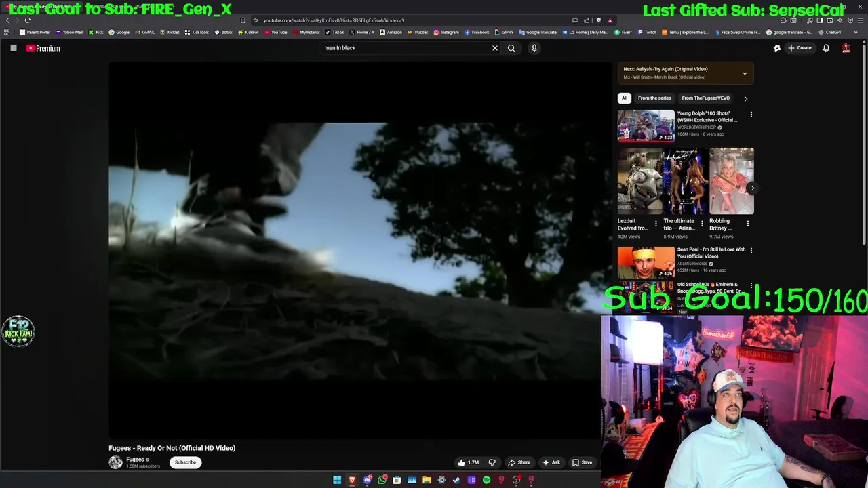Select the 'From TheFugeesVEVO' chip
Viewport: 868px width, 488px height.
click(705, 98)
